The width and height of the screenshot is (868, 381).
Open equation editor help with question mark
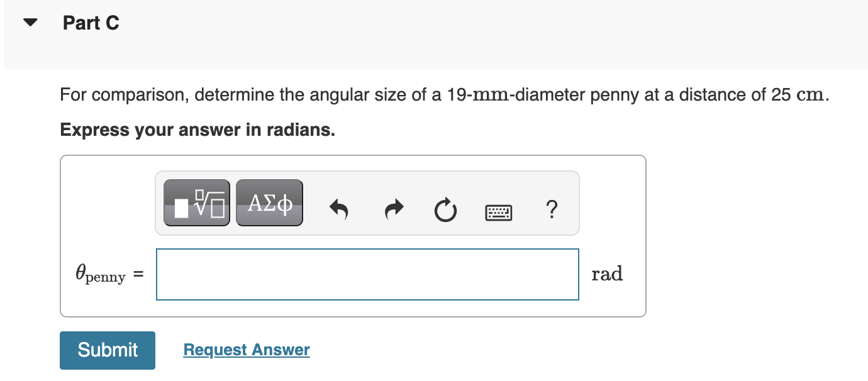point(551,210)
